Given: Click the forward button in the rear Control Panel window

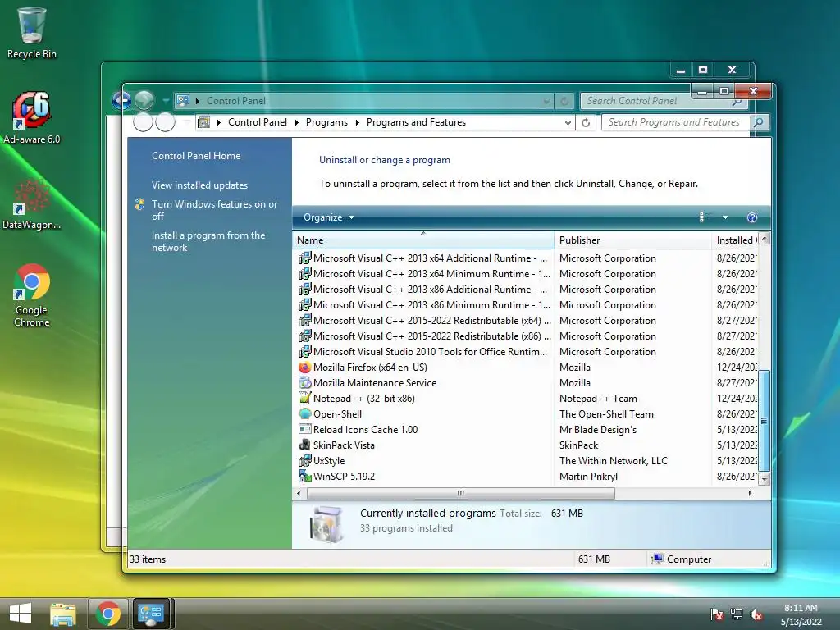Looking at the screenshot, I should [144, 100].
